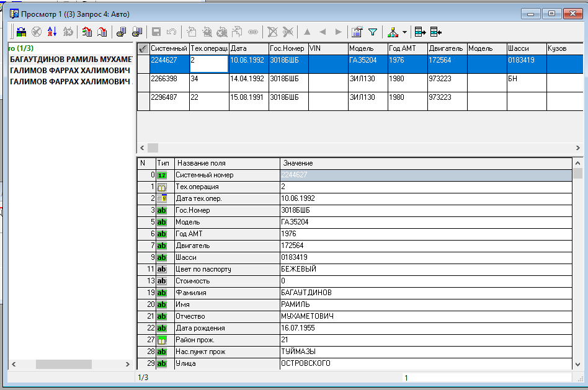Toggle row selector for record 2266398
The width and height of the screenshot is (588, 390).
click(x=143, y=82)
